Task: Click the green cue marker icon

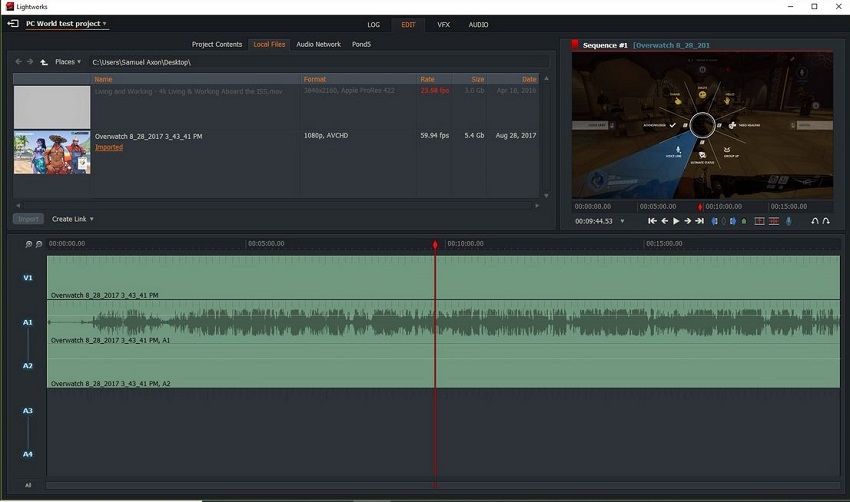Action: point(744,221)
